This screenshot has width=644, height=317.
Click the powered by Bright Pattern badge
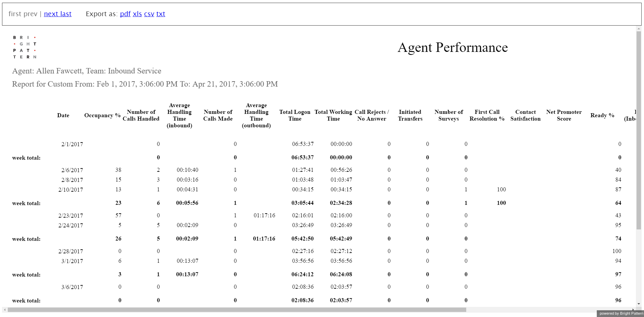[620, 314]
